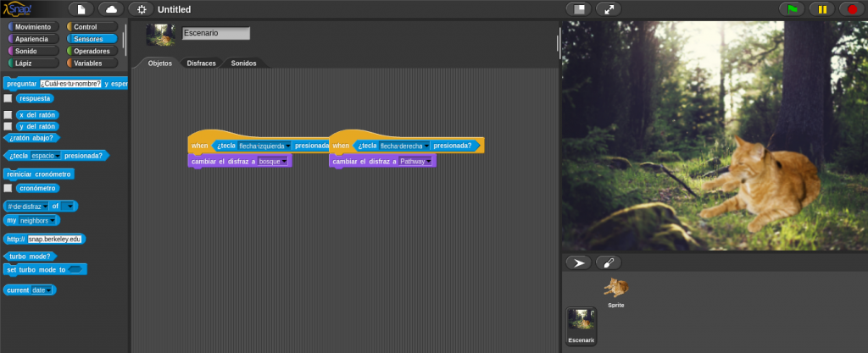
Task: Enter full-screen presentation mode
Action: 609,9
